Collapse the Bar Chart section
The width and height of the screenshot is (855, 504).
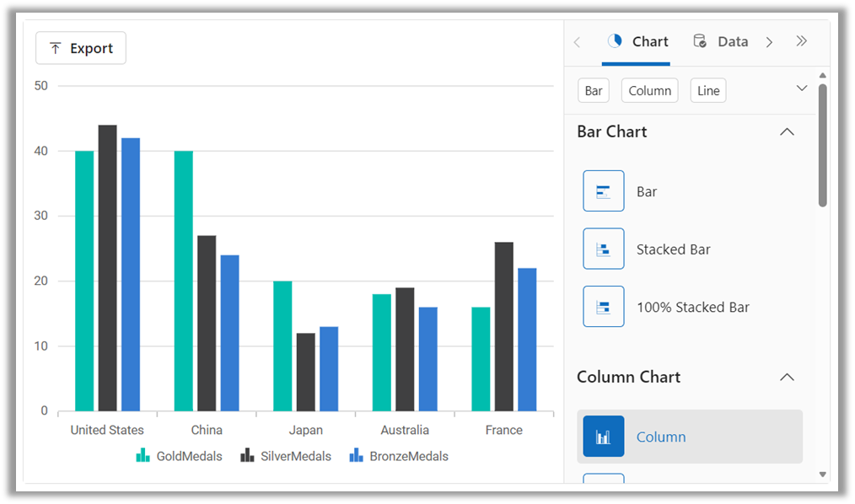[787, 131]
